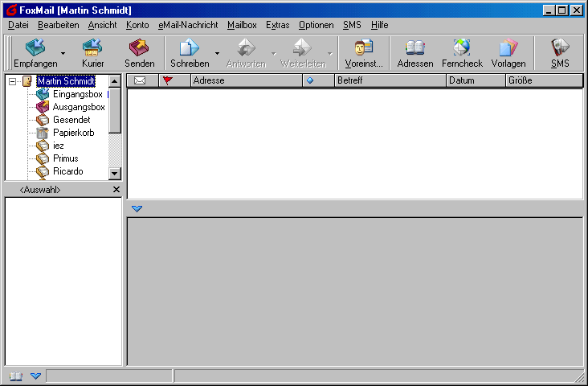The image size is (588, 386).
Task: Close the <Auswahl> panel
Action: [116, 190]
